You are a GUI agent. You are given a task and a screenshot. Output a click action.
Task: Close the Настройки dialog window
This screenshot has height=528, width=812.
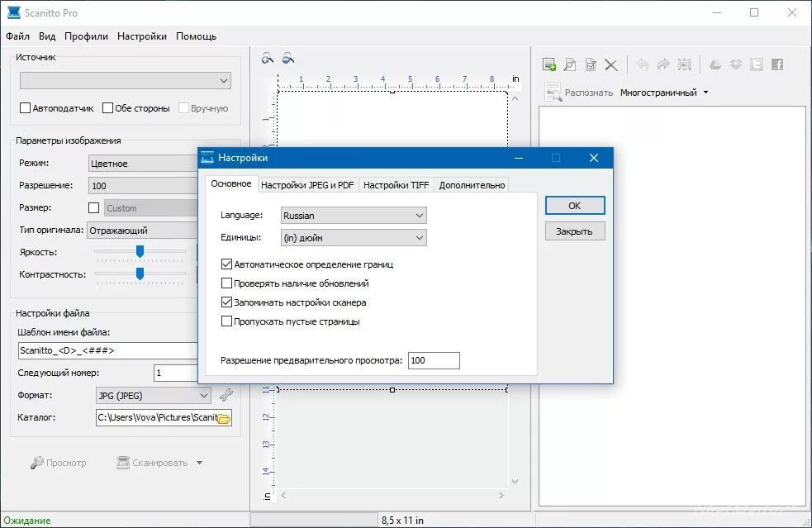(x=593, y=158)
